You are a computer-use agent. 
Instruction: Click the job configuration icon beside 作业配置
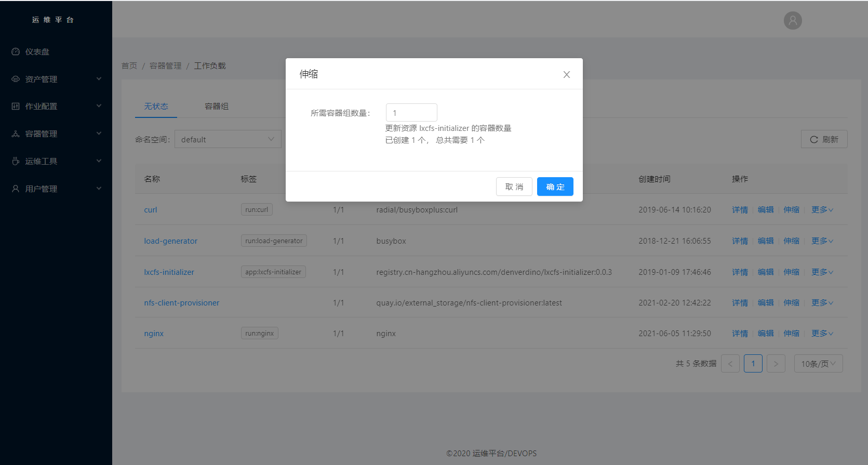coord(16,106)
